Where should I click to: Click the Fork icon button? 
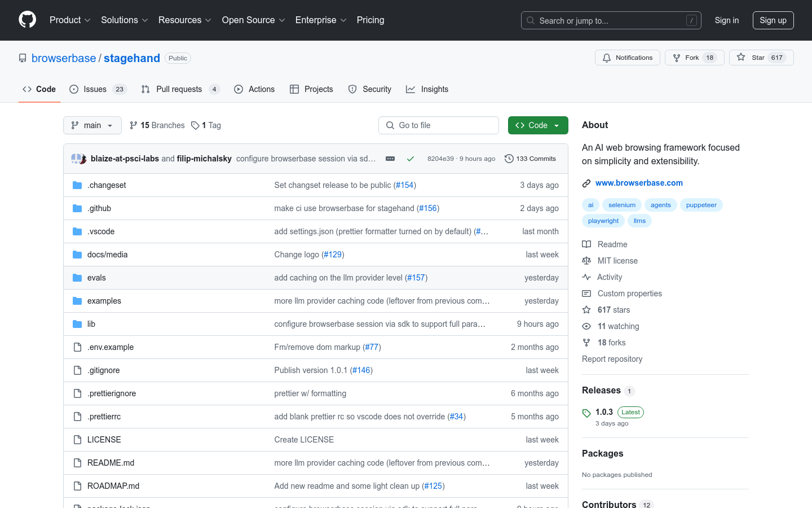click(x=694, y=58)
